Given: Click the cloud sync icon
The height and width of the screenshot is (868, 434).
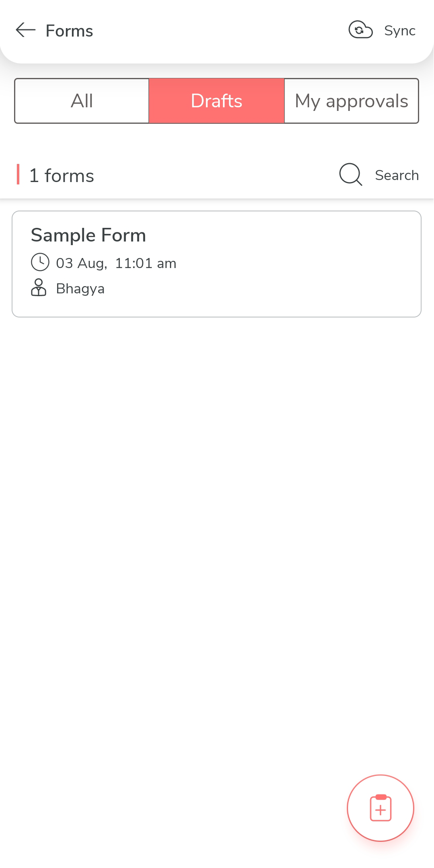Looking at the screenshot, I should (360, 30).
